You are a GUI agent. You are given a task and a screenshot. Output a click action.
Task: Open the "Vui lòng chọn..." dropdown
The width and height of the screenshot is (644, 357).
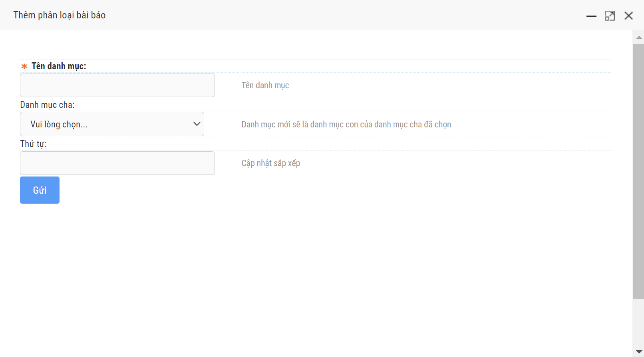tap(112, 124)
